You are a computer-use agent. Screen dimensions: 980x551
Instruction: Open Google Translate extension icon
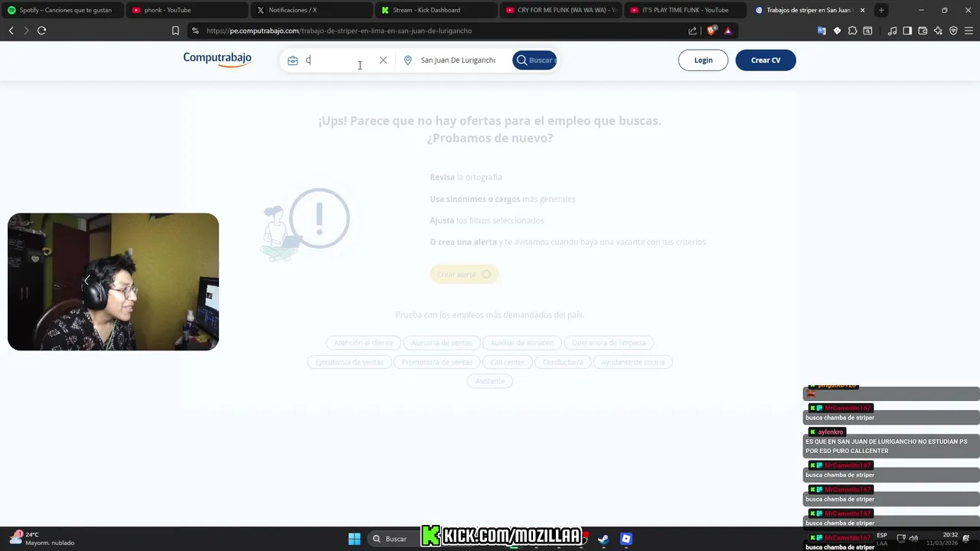pyautogui.click(x=822, y=31)
